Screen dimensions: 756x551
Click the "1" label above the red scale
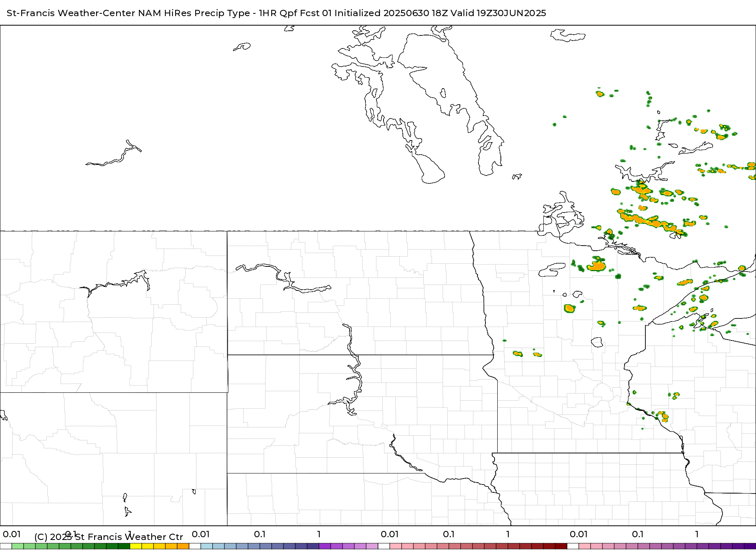click(x=508, y=534)
